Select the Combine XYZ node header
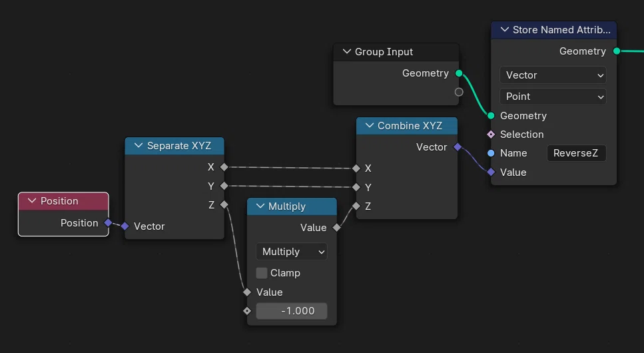 point(407,126)
